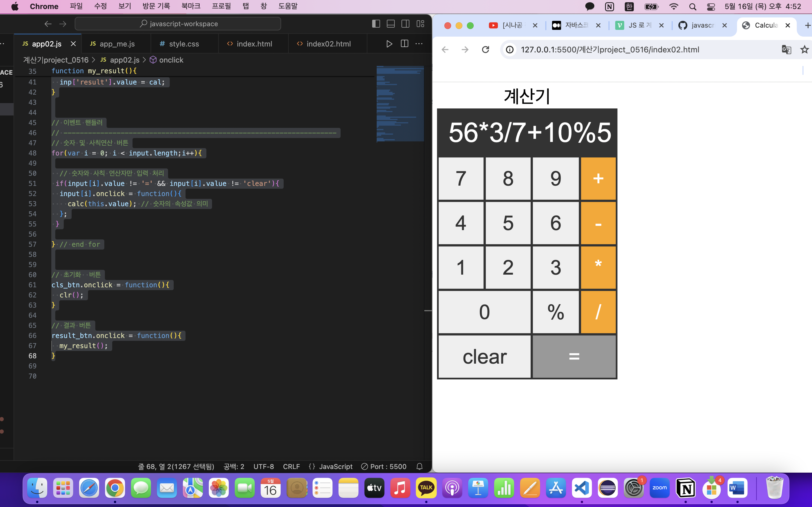This screenshot has height=507, width=812.
Task: Open editor more actions ellipsis
Action: click(419, 44)
